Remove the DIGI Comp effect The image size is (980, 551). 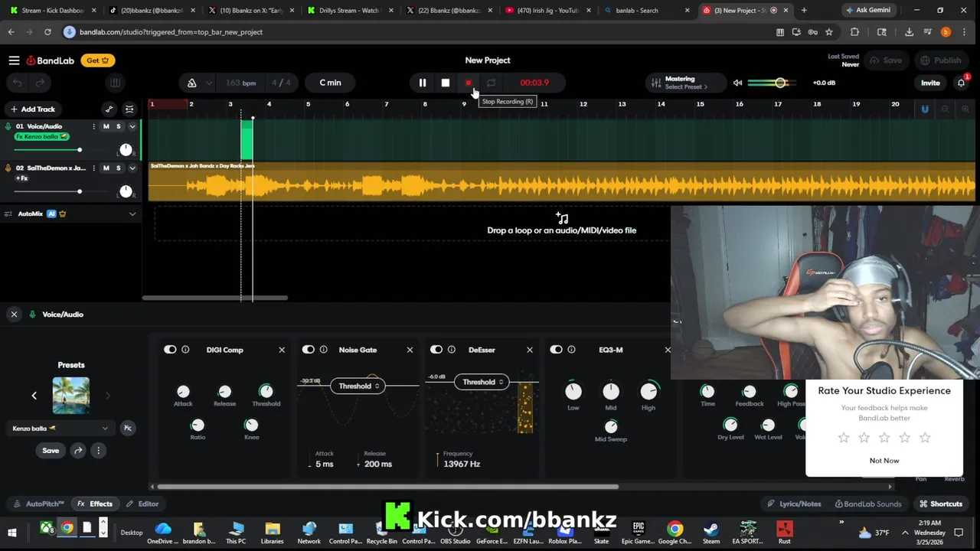tap(282, 350)
